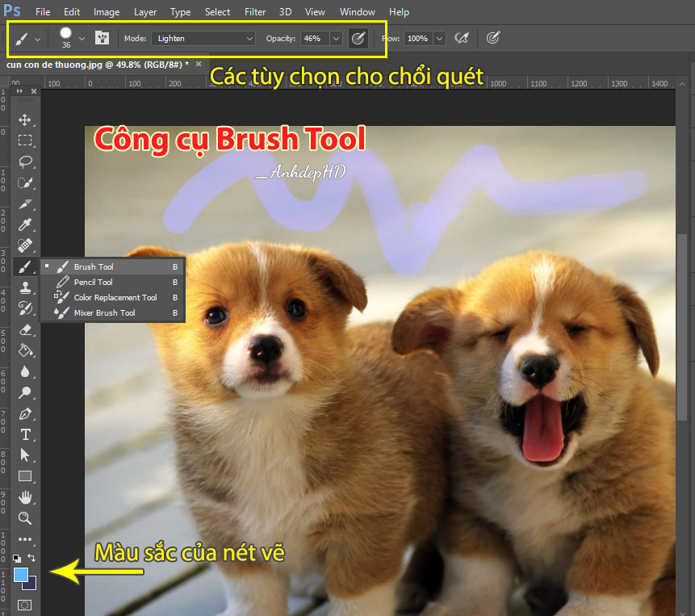Select the Brush tool in the toolbar
Image resolution: width=695 pixels, height=616 pixels.
pyautogui.click(x=25, y=266)
